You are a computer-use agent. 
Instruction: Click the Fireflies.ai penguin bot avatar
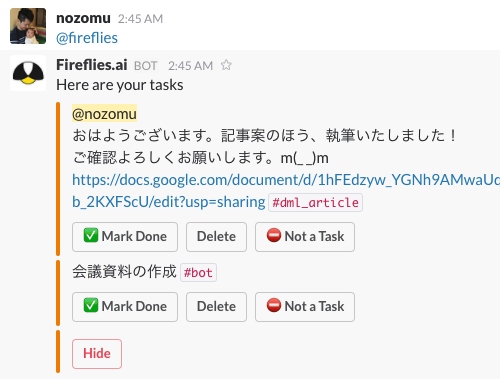pyautogui.click(x=28, y=73)
